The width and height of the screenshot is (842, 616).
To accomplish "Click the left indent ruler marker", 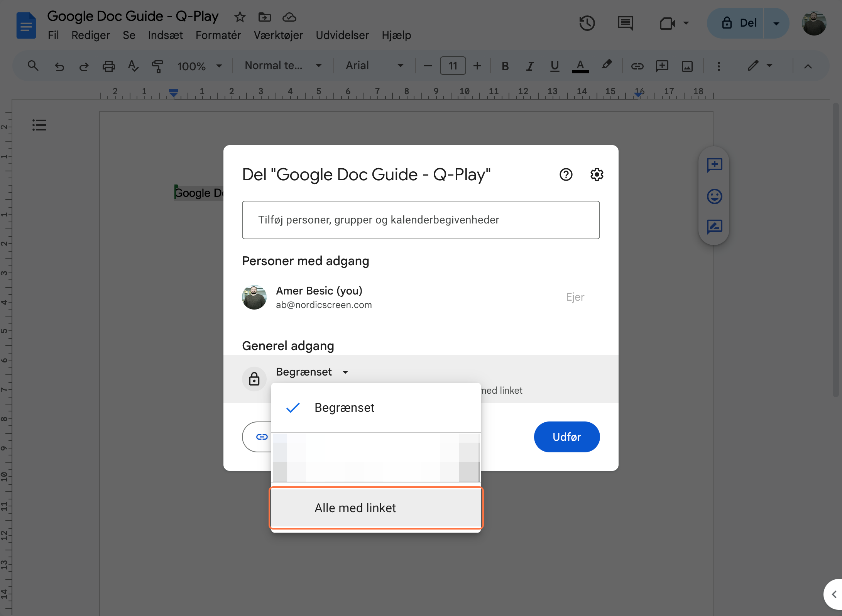I will (174, 93).
